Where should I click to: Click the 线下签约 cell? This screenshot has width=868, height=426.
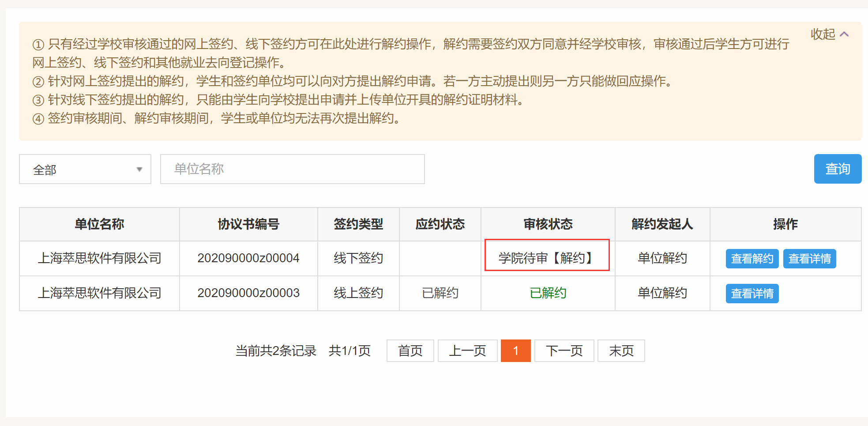358,258
